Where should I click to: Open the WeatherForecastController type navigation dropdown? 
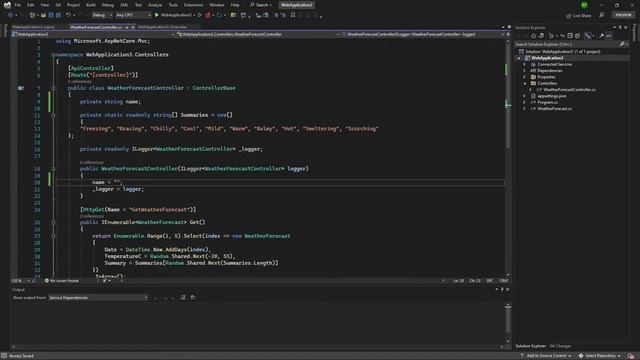(258, 34)
